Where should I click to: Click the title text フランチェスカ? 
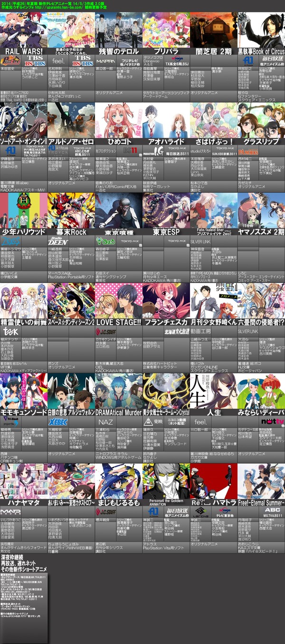pyautogui.click(x=166, y=322)
